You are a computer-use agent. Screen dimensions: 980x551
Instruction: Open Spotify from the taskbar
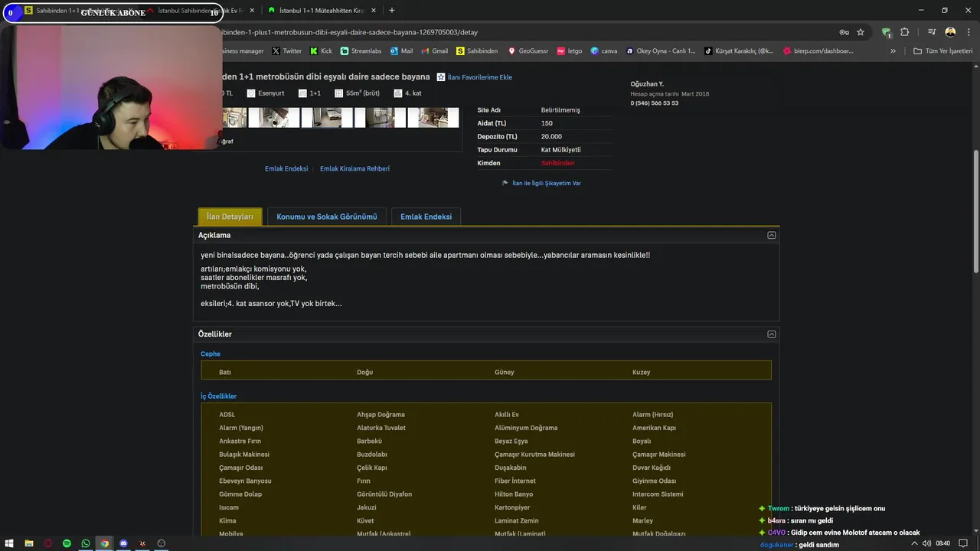67,543
